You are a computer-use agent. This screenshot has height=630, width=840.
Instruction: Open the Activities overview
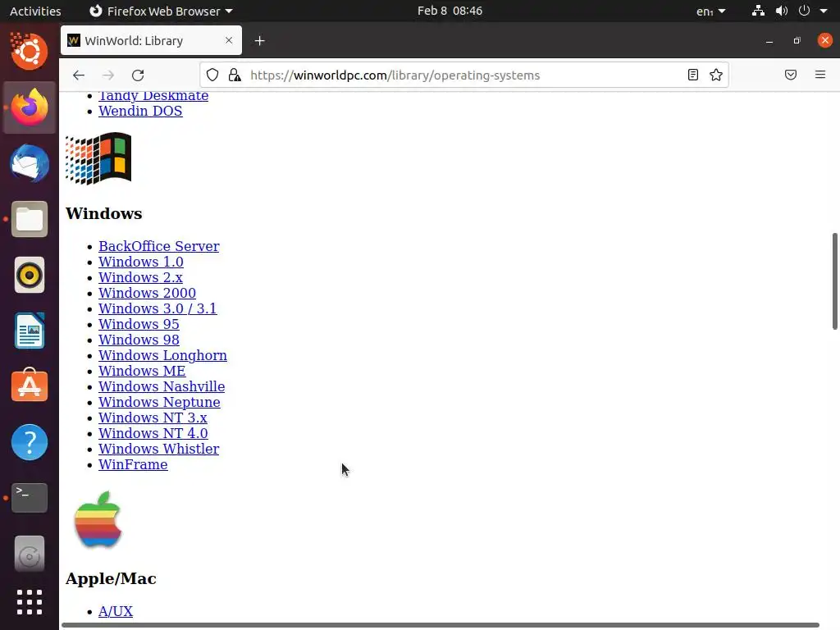[35, 11]
